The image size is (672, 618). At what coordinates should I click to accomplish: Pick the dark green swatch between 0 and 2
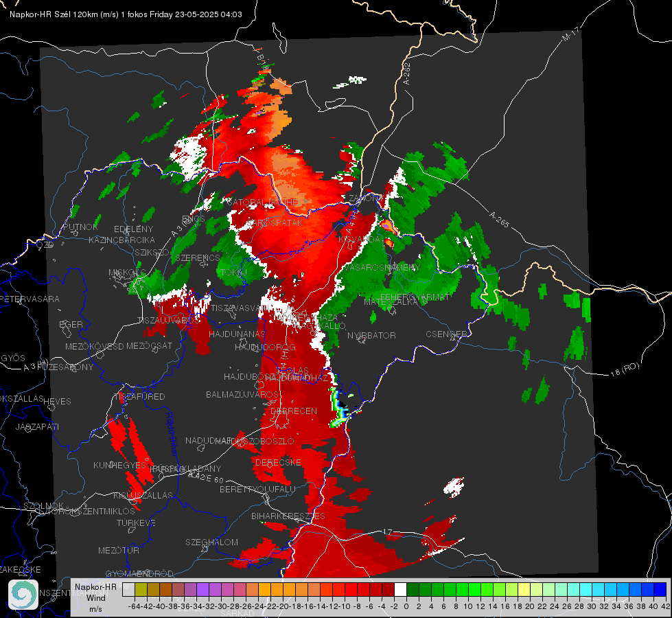point(413,589)
